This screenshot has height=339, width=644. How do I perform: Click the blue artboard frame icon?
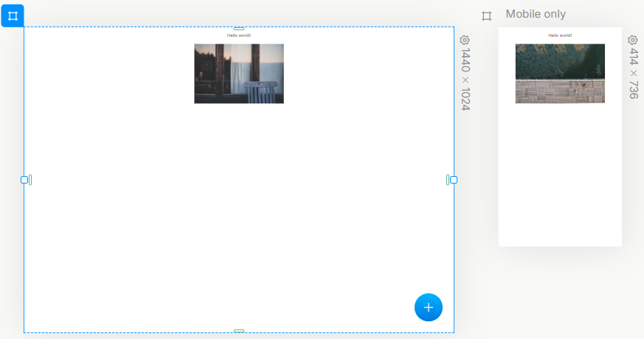(x=13, y=15)
